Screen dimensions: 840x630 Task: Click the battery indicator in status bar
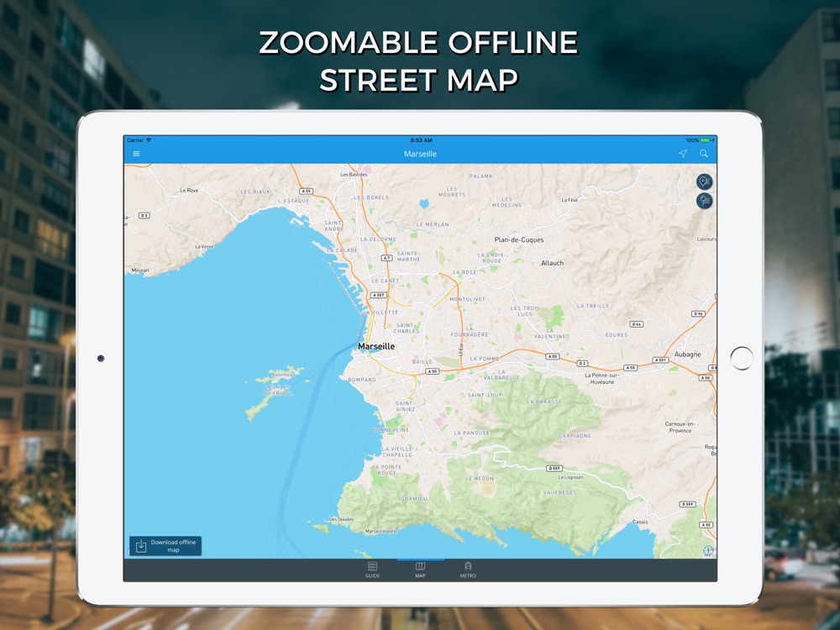pos(706,140)
